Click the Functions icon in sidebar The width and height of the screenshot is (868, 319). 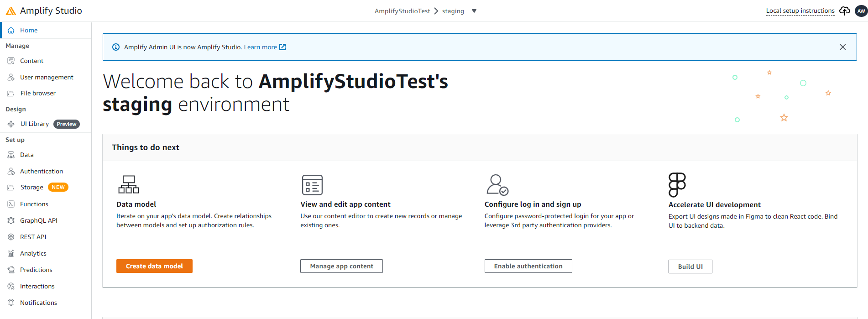click(11, 204)
